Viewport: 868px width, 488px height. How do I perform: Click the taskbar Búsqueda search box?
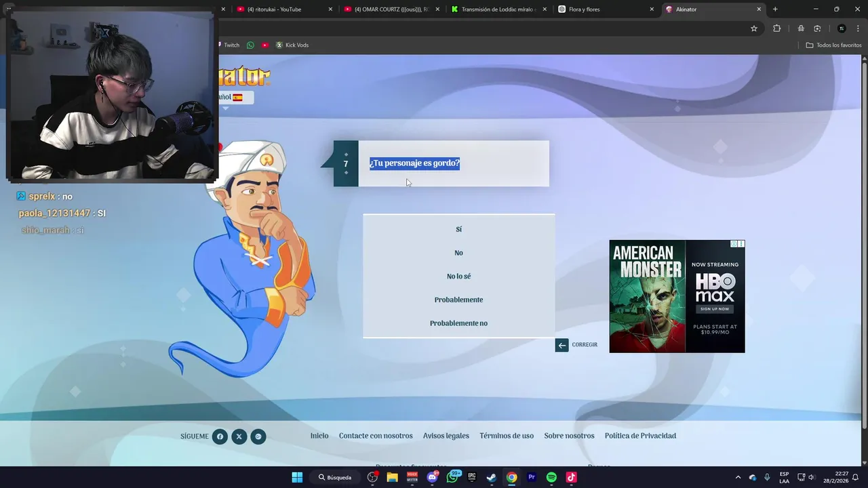coord(336,477)
